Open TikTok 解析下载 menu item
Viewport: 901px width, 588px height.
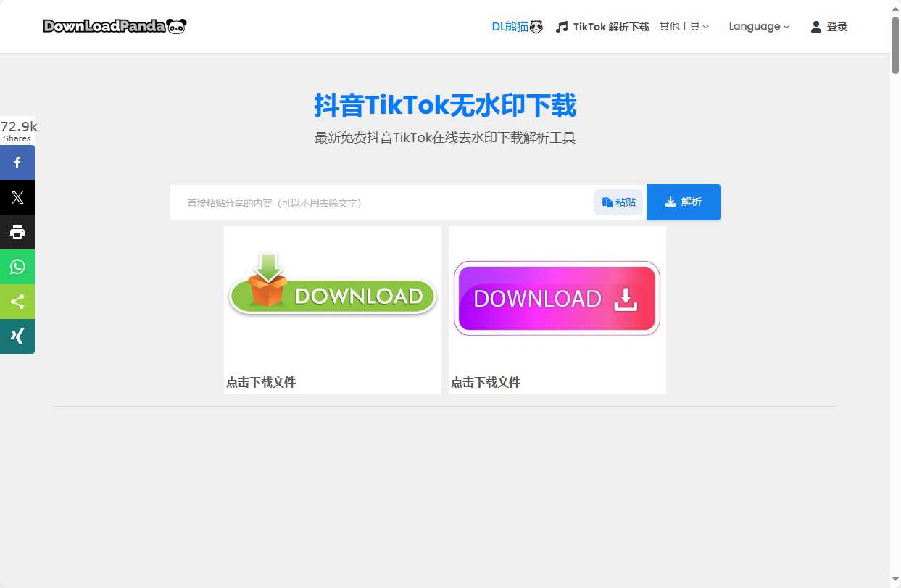coord(602,27)
